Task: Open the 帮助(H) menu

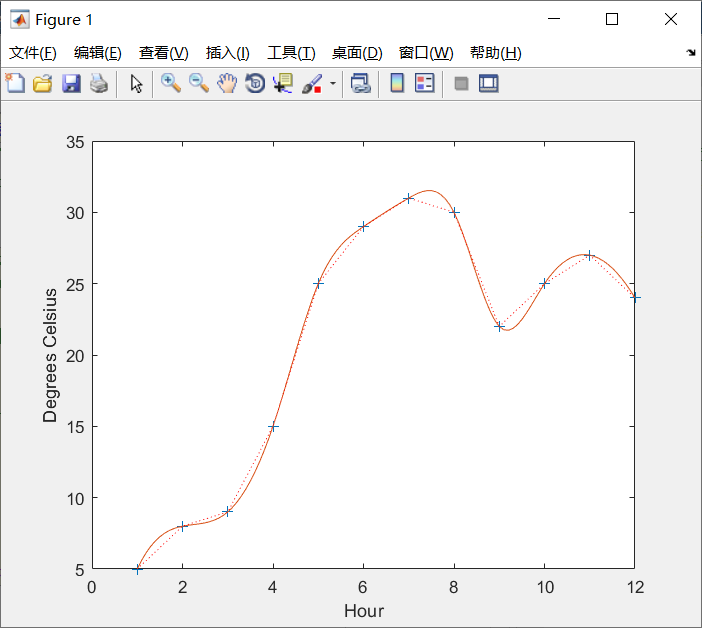Action: click(496, 53)
